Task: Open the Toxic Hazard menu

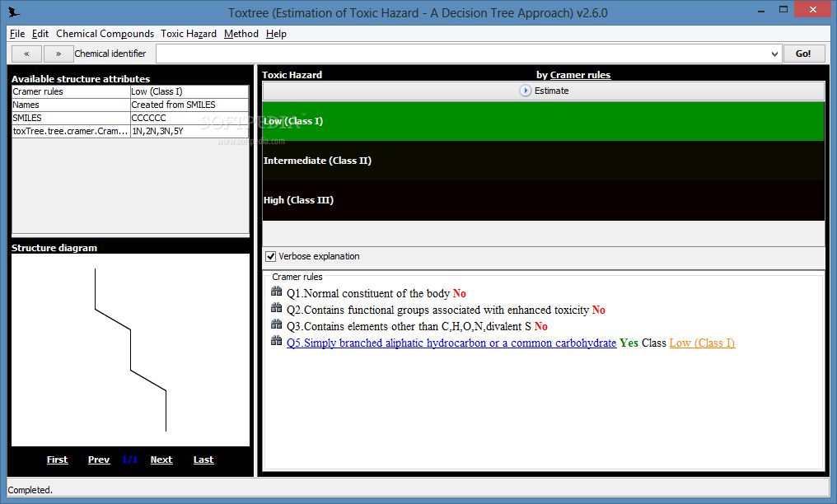Action: click(x=189, y=34)
